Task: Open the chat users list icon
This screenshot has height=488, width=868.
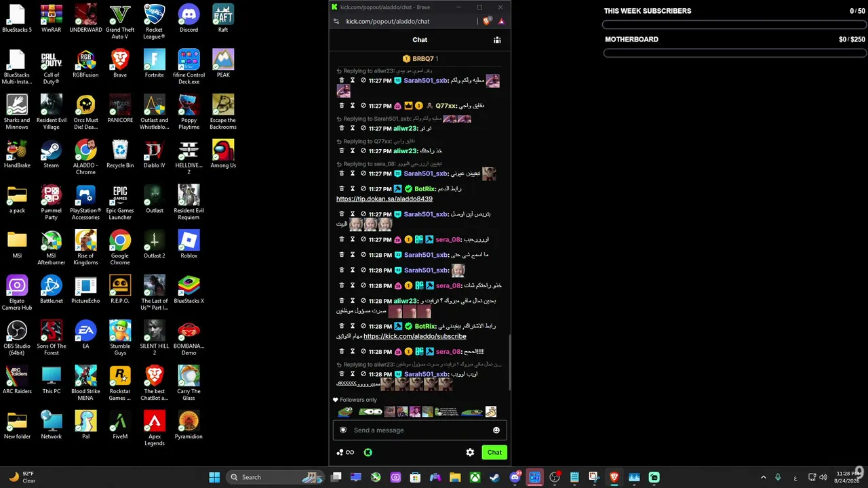Action: point(497,40)
